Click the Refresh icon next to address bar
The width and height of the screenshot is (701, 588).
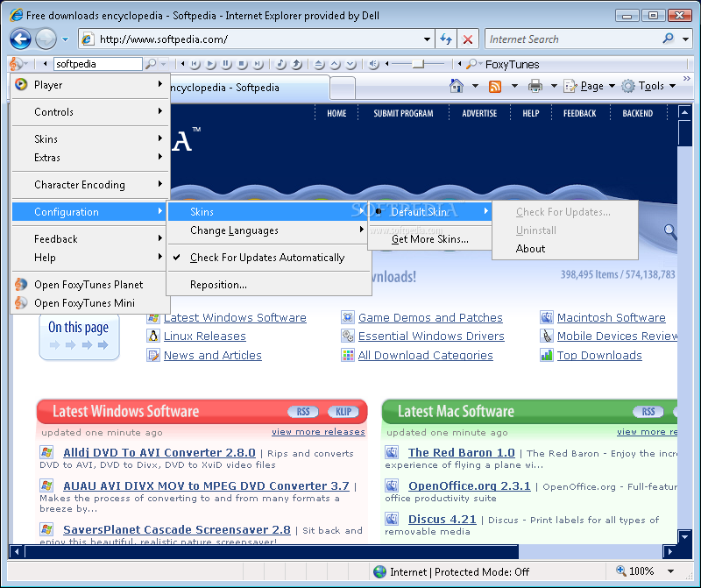coord(446,39)
